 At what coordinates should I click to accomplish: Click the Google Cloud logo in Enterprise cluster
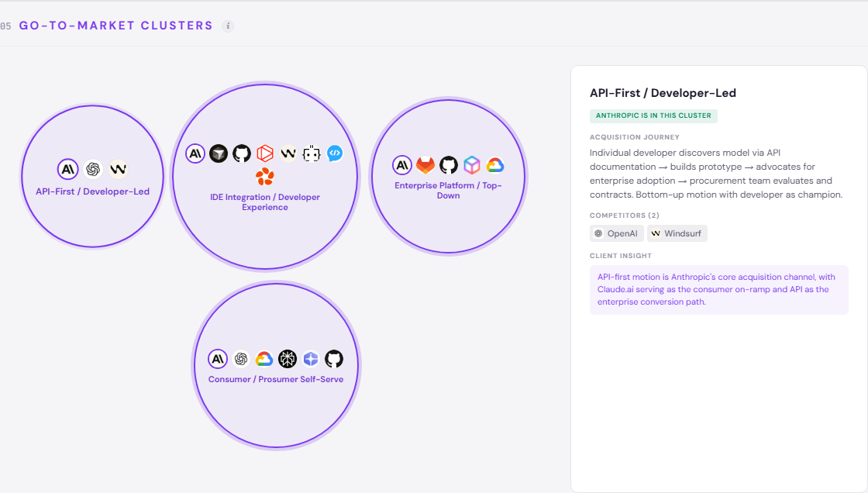(495, 165)
